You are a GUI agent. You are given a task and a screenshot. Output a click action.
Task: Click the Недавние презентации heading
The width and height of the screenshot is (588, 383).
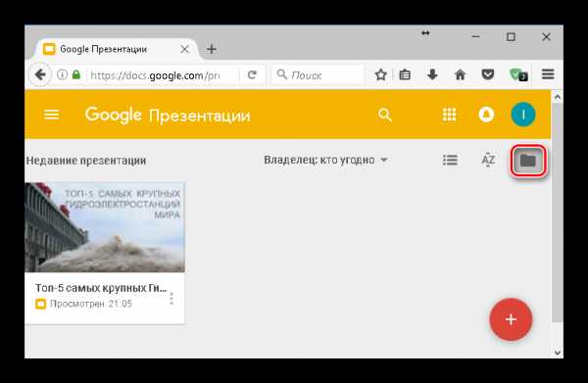(86, 161)
